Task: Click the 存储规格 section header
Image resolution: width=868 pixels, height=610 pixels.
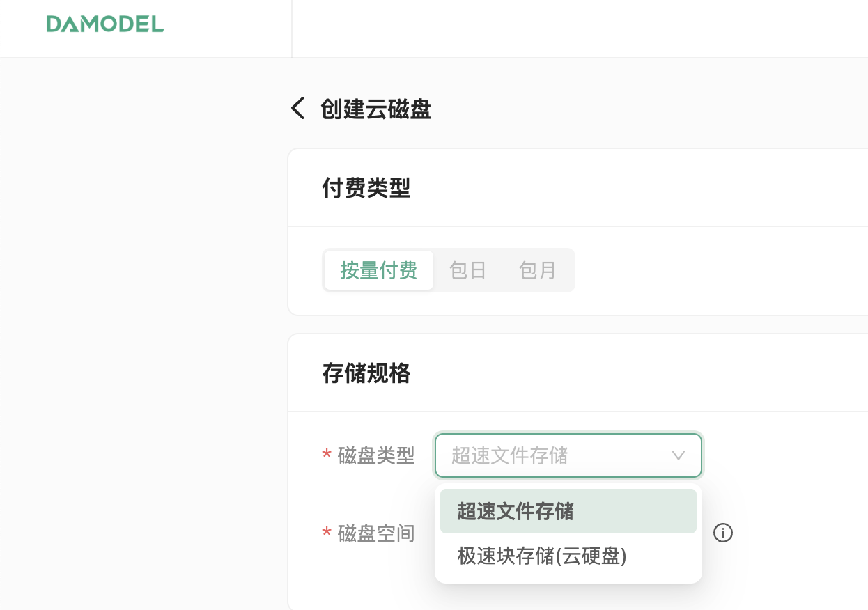Action: click(366, 373)
